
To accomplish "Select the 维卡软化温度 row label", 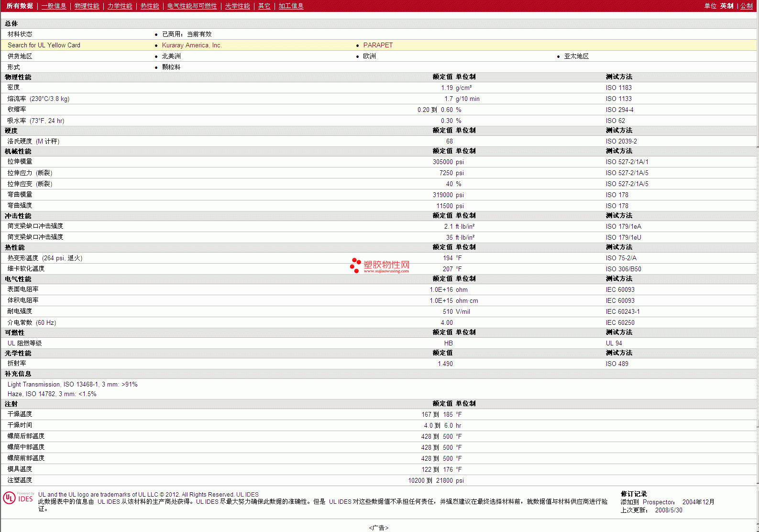I will (26, 268).
